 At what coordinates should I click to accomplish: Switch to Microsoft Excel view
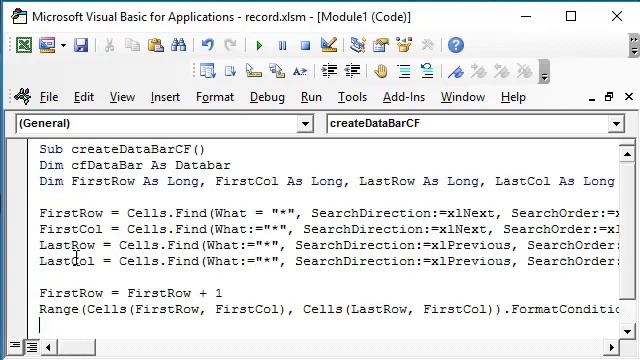(24, 45)
